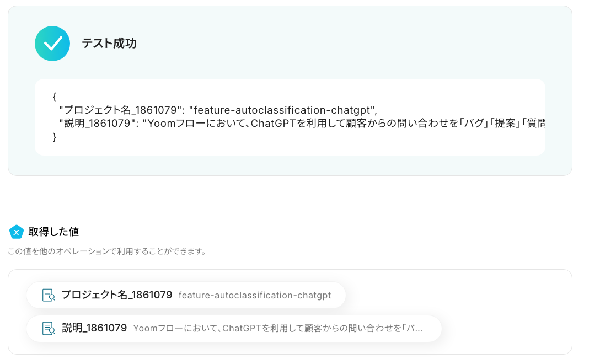Click feature-autoclassification-chatgpt value inside the chip
Viewport: 600px width, 364px height.
[255, 296]
